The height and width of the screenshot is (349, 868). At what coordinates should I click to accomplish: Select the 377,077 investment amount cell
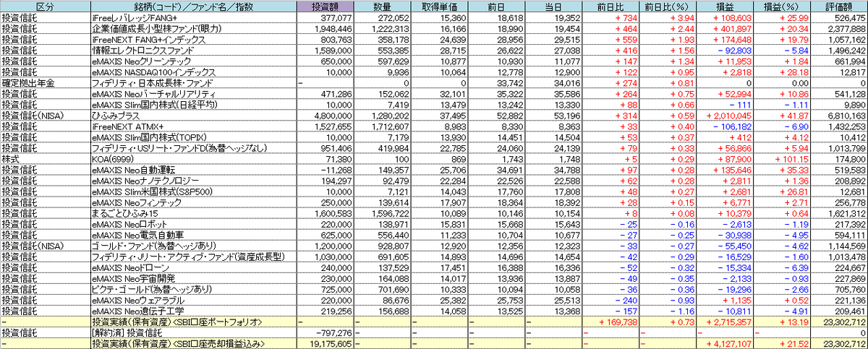(326, 16)
